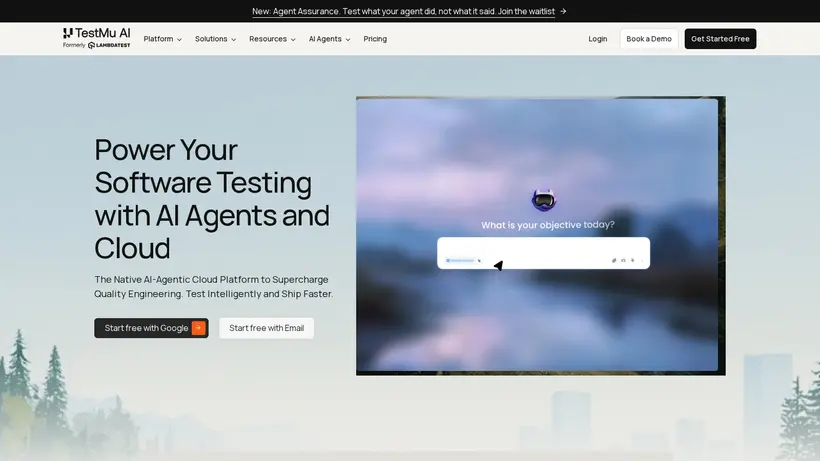Click the Get Started Free button
This screenshot has width=820, height=461.
point(720,39)
